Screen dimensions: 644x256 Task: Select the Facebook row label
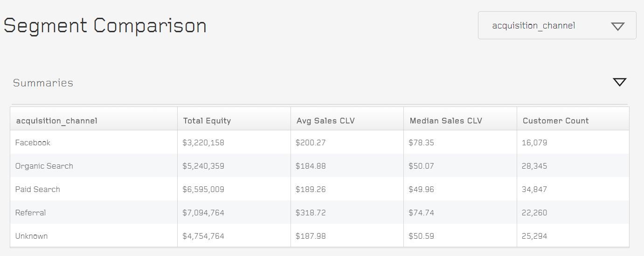pos(33,142)
